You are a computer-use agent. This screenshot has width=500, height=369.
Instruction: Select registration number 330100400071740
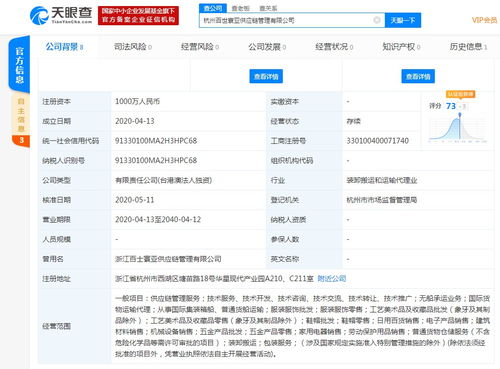click(378, 141)
